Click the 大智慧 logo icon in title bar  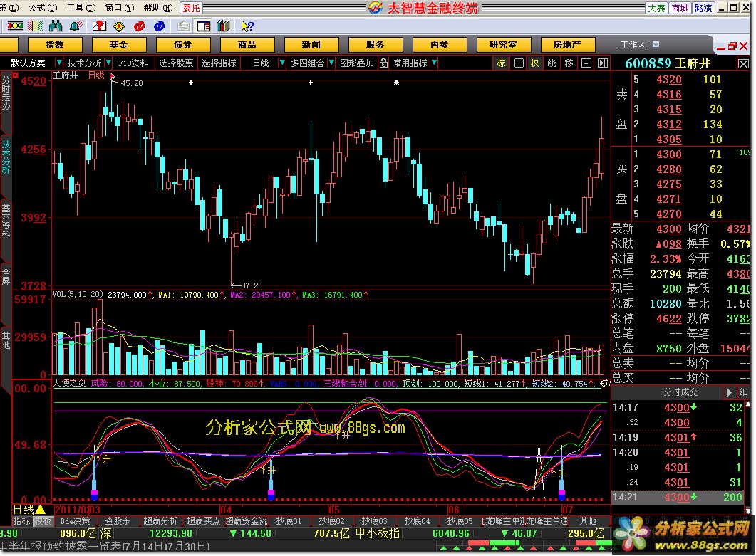[376, 8]
